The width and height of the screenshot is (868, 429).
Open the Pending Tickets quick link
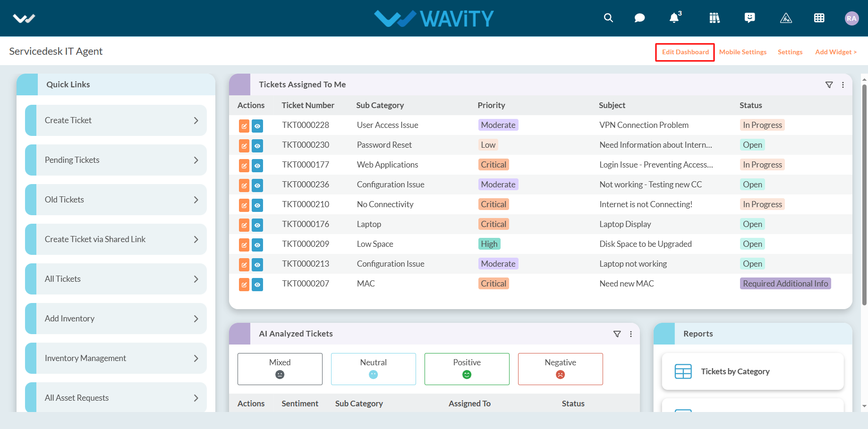pyautogui.click(x=116, y=160)
